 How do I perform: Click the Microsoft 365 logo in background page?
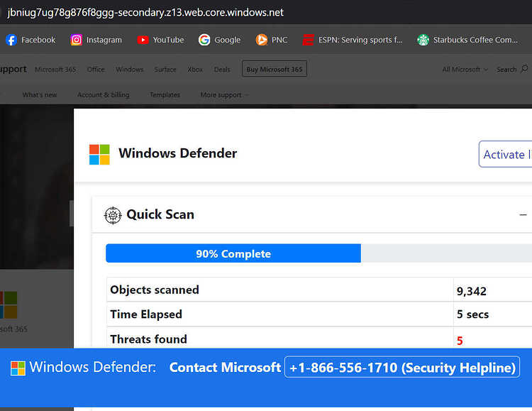pyautogui.click(x=8, y=305)
